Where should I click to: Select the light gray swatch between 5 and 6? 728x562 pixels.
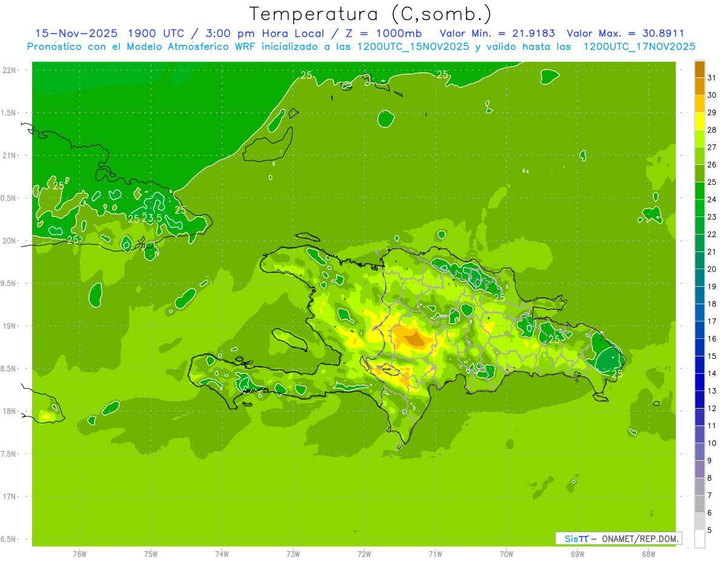pos(699,521)
